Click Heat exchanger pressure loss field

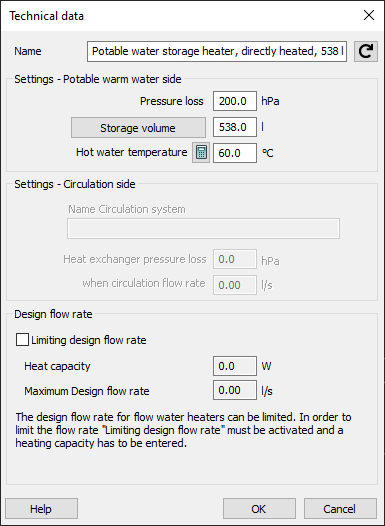(x=235, y=259)
